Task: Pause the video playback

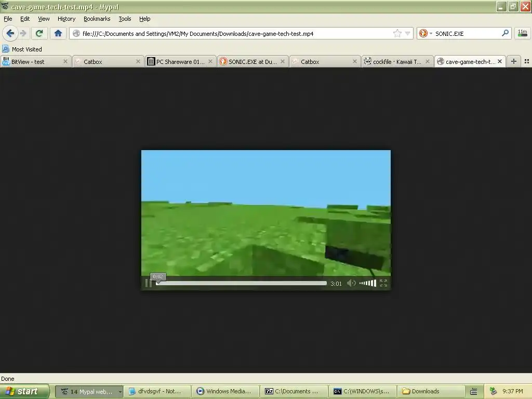Action: coord(148,283)
